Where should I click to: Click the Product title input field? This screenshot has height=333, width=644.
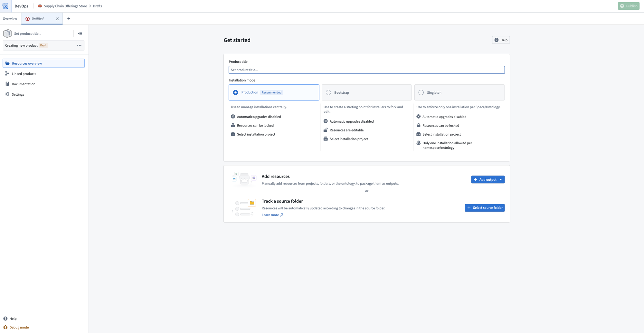[x=366, y=70]
